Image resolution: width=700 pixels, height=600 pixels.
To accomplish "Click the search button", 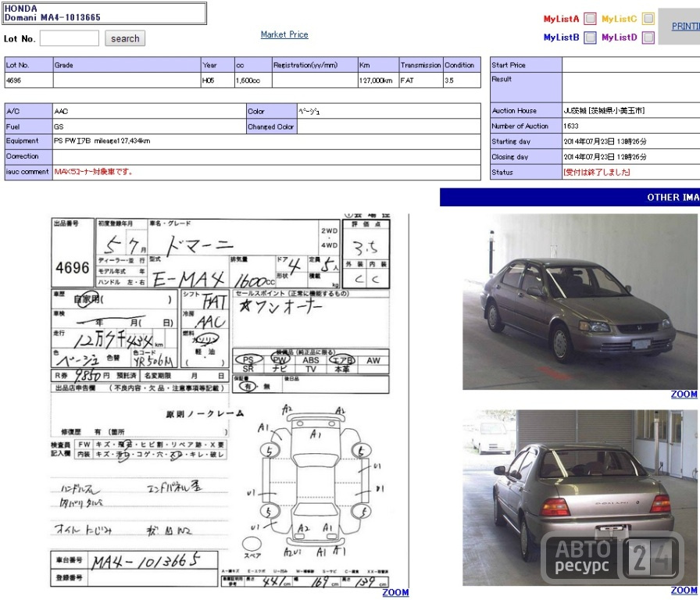I will [125, 38].
